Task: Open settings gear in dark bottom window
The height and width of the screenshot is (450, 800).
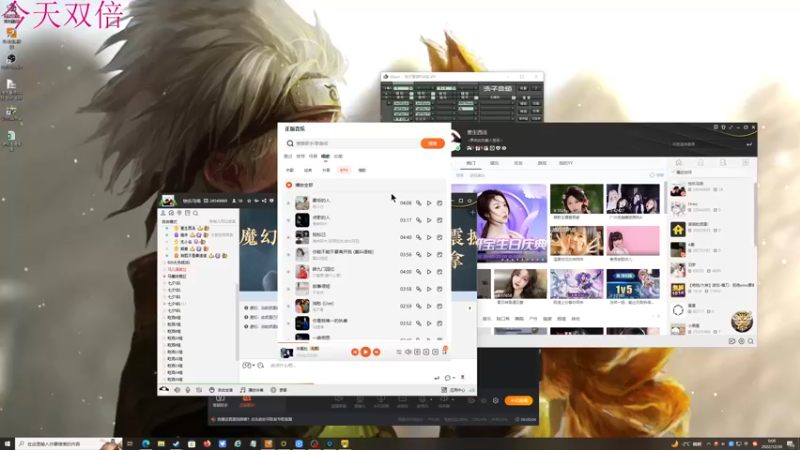Action: pos(495,401)
